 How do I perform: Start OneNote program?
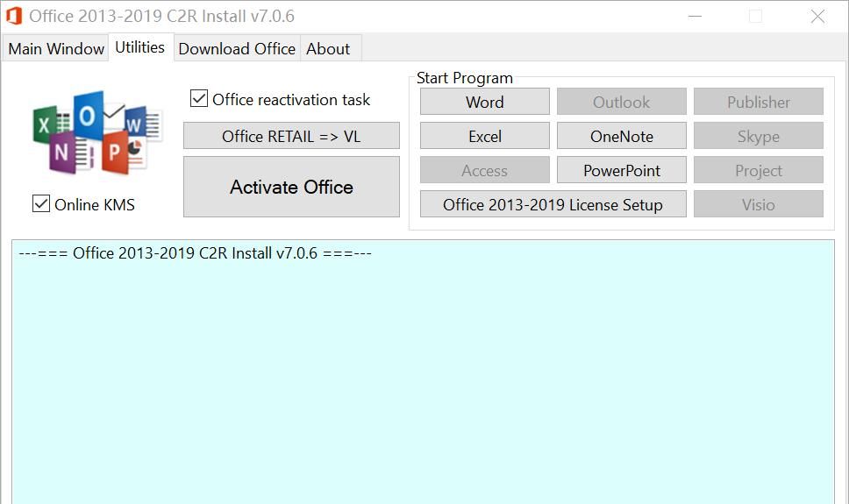(x=622, y=136)
